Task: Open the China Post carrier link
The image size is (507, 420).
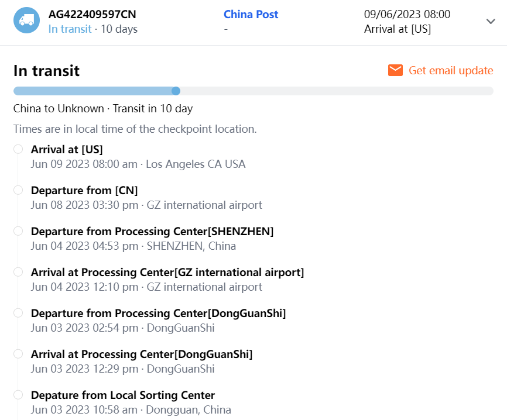Action: coord(251,14)
